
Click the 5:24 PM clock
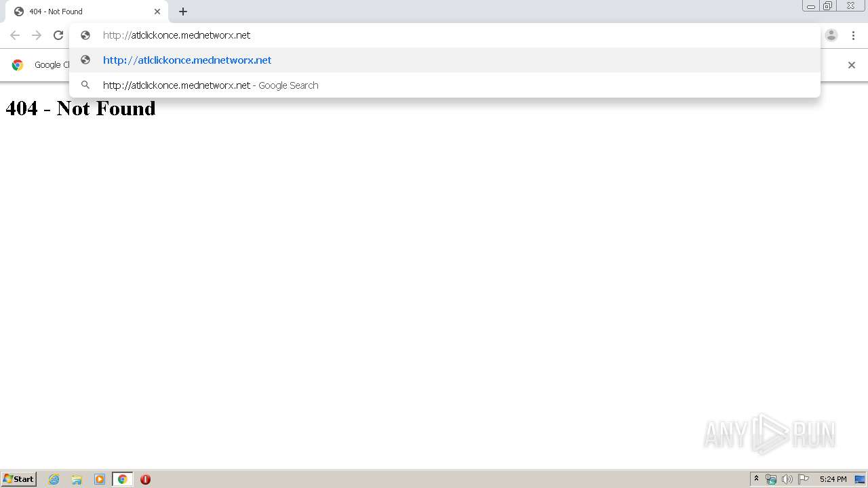tap(833, 479)
